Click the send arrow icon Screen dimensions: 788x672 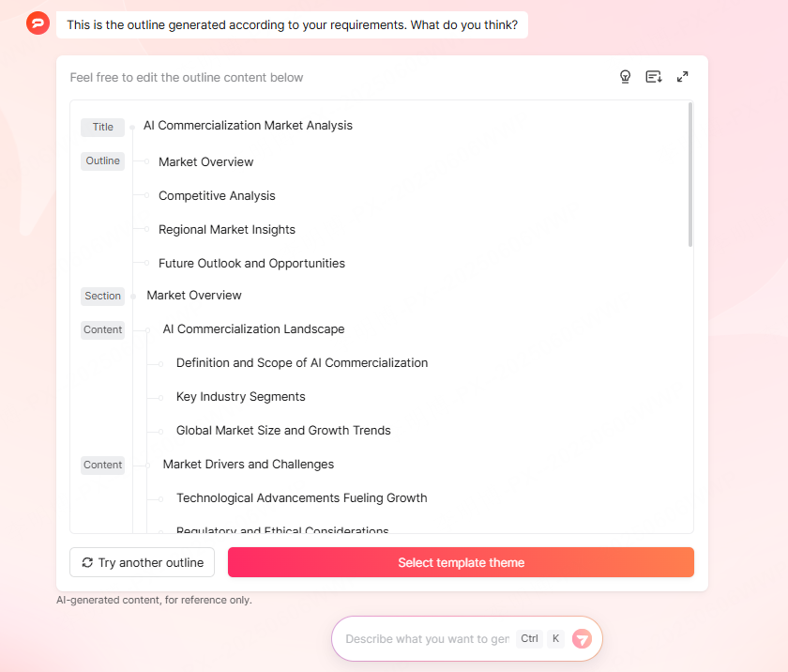582,639
